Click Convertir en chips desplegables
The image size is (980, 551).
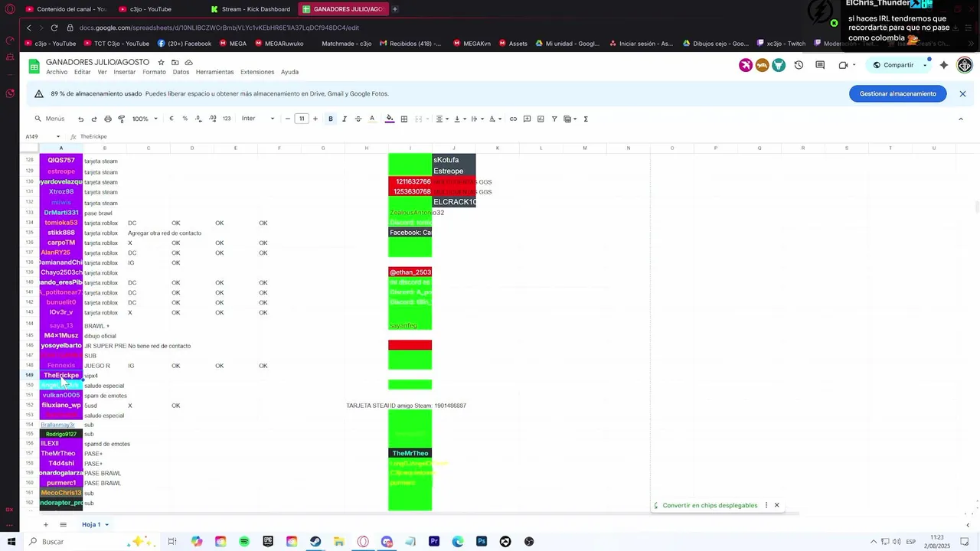point(710,505)
